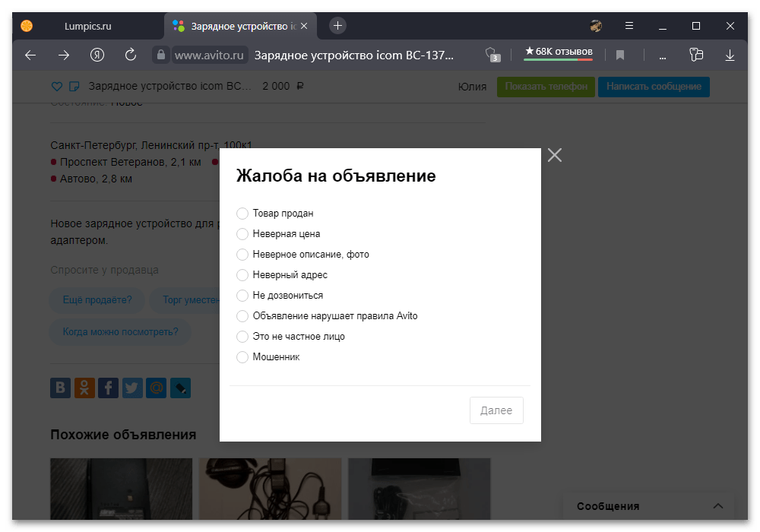Open the Protect shield icon with badge
Image resolution: width=760 pixels, height=532 pixels.
(x=492, y=55)
